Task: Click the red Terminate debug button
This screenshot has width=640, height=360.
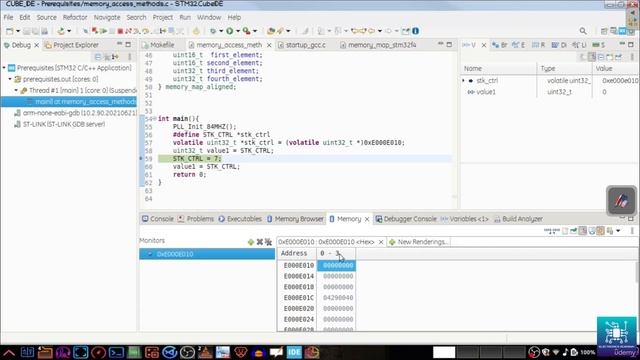Action: tap(120, 31)
